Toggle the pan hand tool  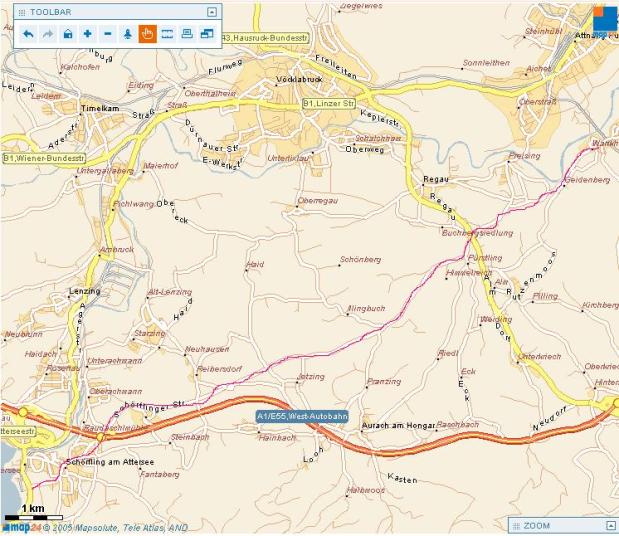pos(147,34)
